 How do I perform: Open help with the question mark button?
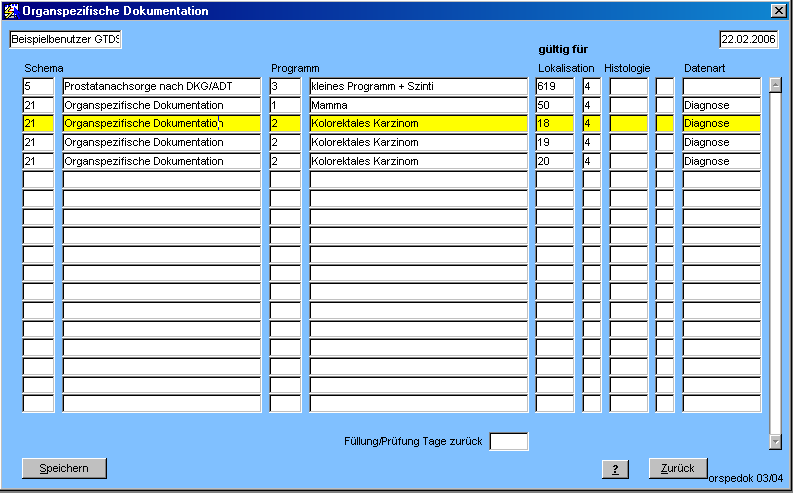click(x=614, y=469)
